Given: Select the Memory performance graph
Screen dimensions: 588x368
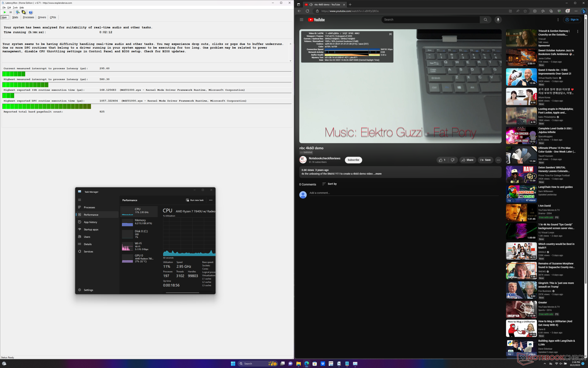Looking at the screenshot, I should point(139,222).
